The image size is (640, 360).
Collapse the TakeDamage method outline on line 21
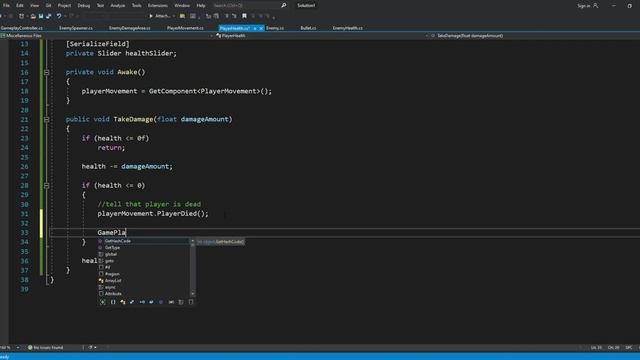coord(47,120)
